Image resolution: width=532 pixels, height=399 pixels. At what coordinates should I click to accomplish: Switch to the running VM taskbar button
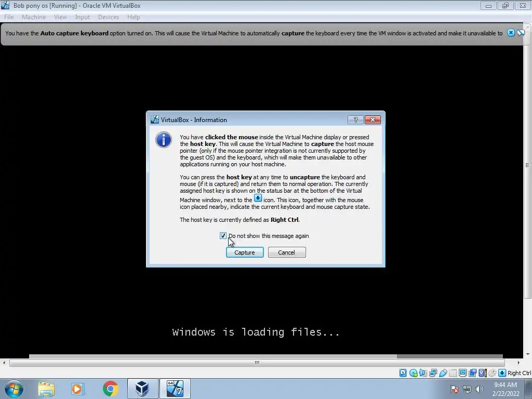coord(175,389)
